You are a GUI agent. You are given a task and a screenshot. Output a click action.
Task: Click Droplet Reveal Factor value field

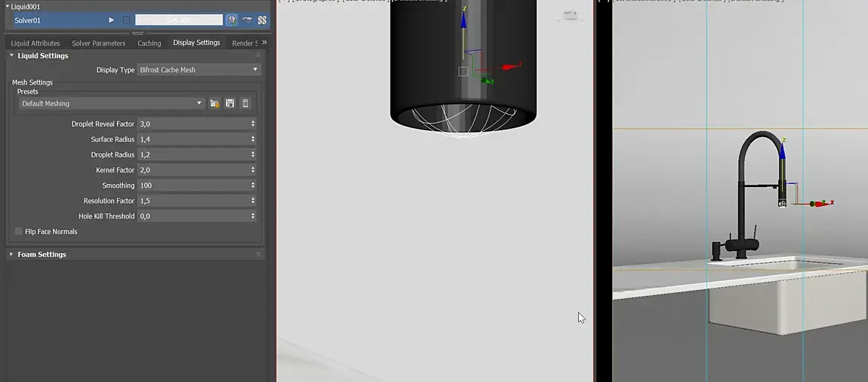(x=193, y=124)
